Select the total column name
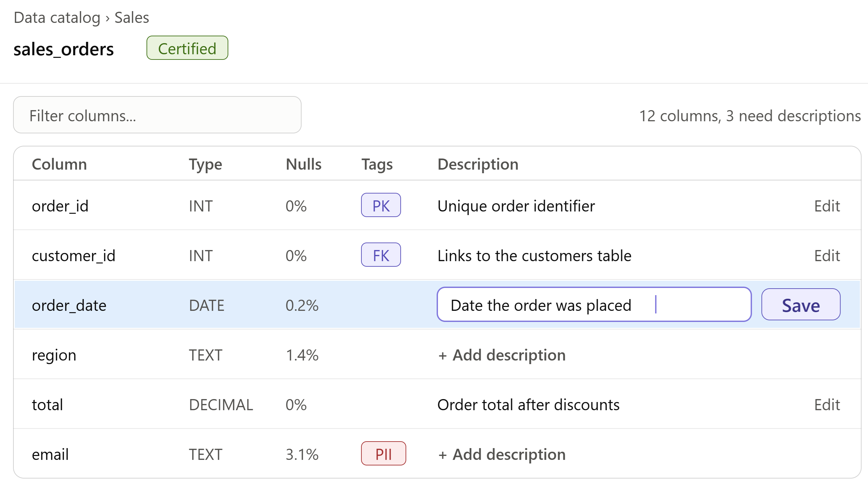The width and height of the screenshot is (868, 487). click(47, 405)
